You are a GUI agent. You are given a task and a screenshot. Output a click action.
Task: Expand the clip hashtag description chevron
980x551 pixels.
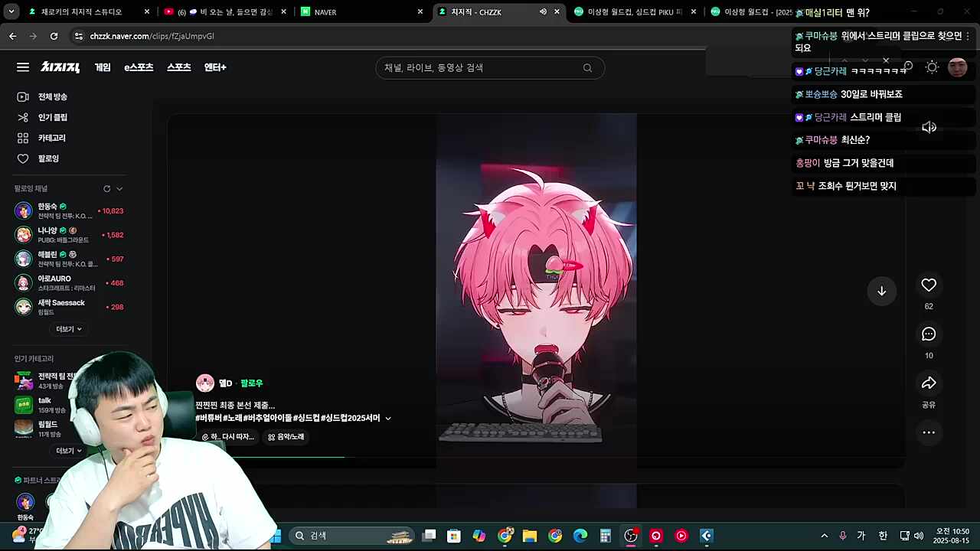coord(388,418)
